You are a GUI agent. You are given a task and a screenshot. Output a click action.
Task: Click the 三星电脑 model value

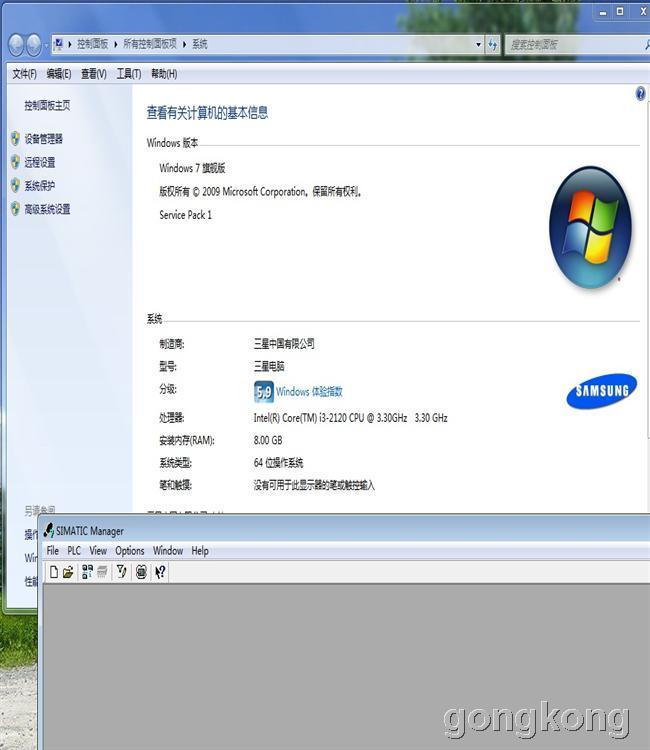(x=269, y=366)
